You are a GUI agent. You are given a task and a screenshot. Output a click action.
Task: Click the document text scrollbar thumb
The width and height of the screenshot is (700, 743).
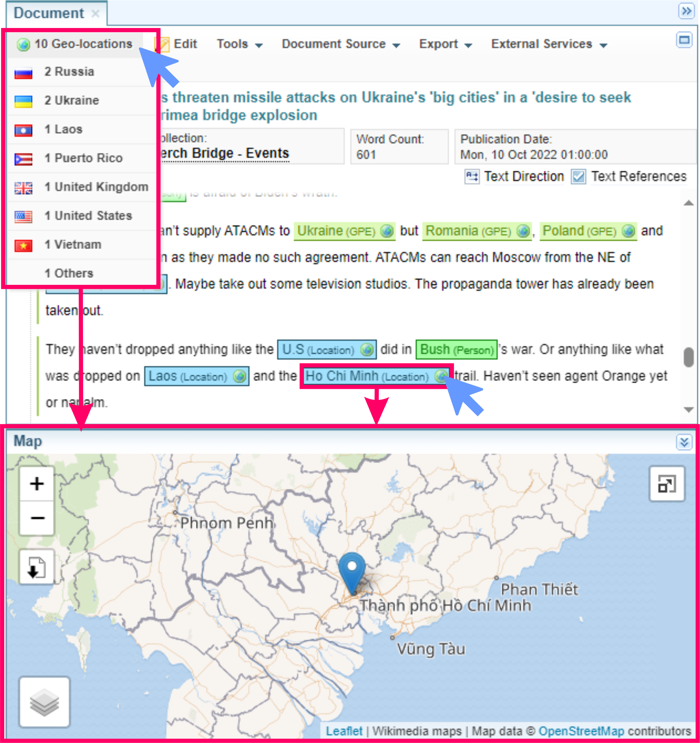pos(688,357)
